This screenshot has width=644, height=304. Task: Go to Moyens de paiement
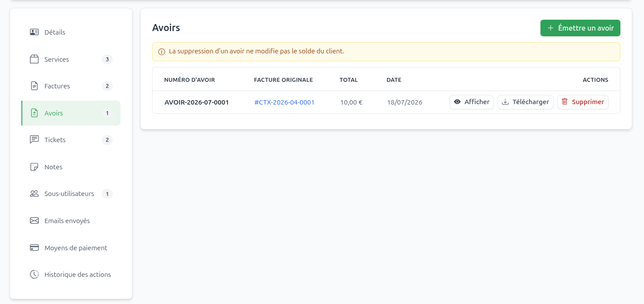pyautogui.click(x=71, y=248)
